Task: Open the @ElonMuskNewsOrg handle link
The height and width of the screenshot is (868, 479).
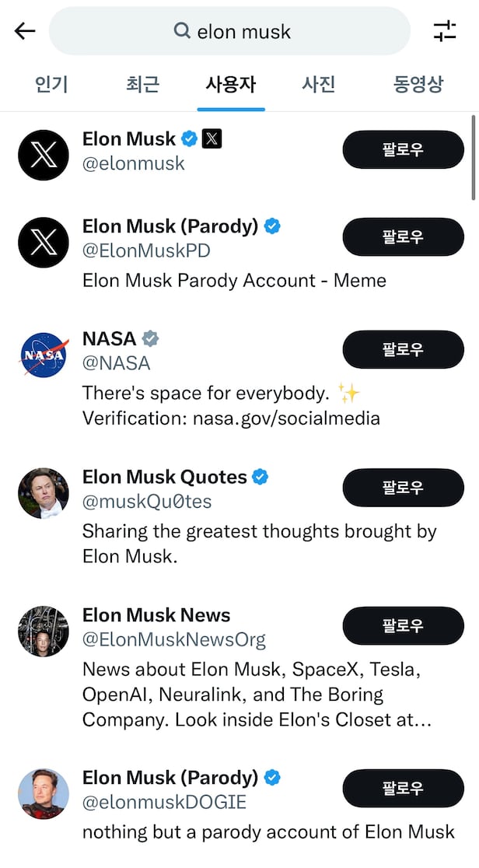Action: click(x=174, y=640)
